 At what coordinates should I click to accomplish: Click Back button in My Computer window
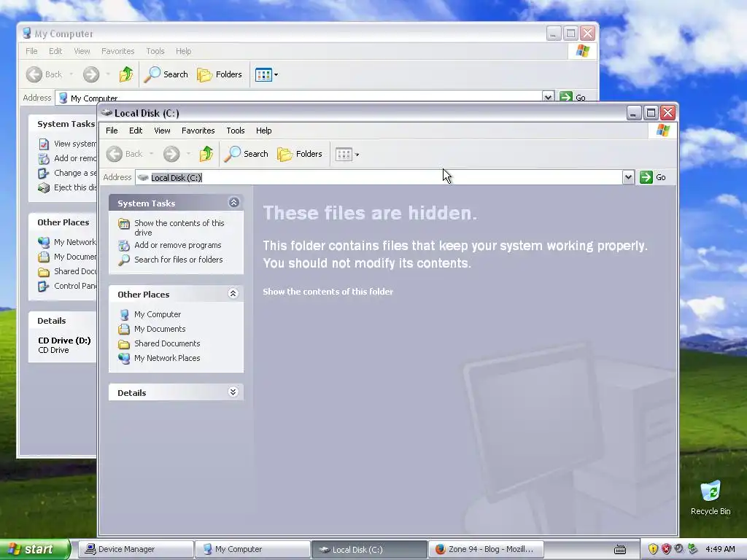point(44,74)
